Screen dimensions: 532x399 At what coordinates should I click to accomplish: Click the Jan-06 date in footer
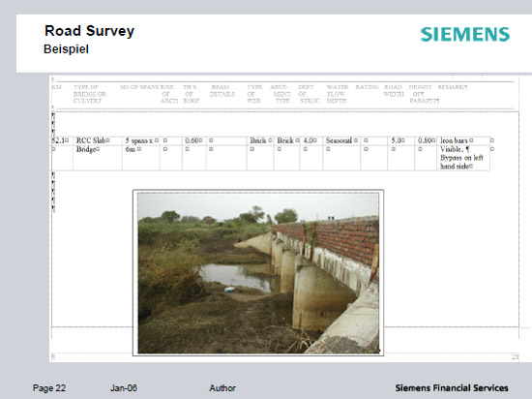coord(124,388)
